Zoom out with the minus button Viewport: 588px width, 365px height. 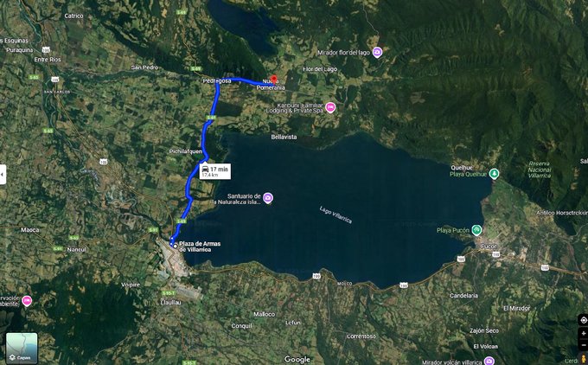click(583, 344)
